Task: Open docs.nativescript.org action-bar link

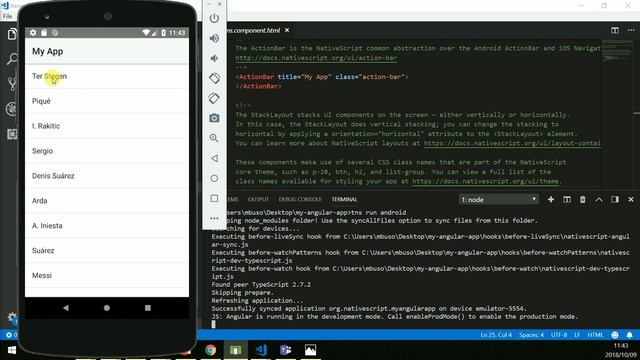Action: (316, 58)
